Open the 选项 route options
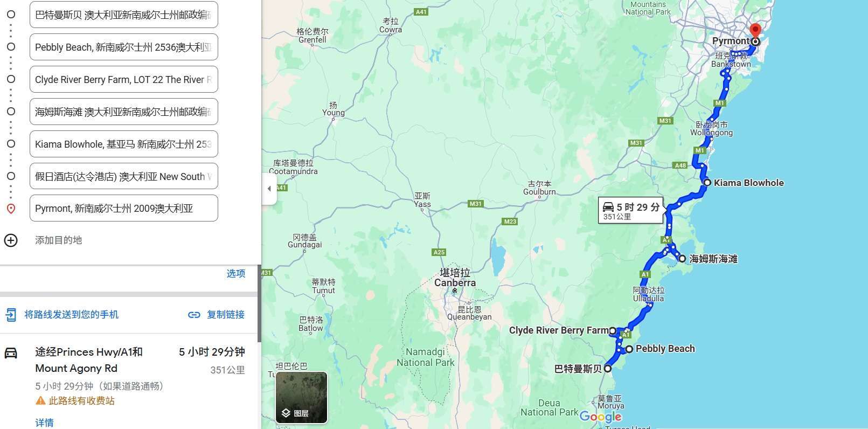868x429 pixels. 236,274
